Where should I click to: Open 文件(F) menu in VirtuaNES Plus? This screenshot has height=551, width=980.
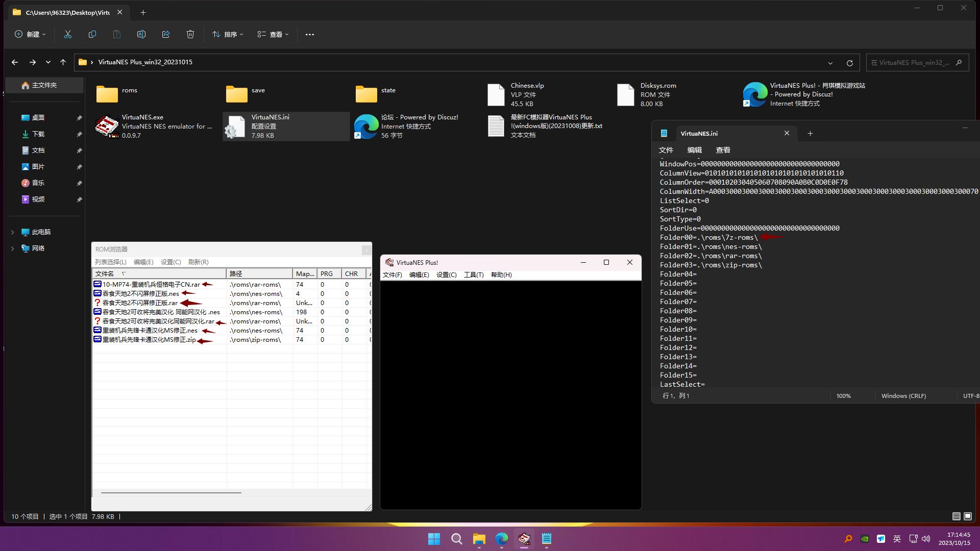tap(393, 275)
